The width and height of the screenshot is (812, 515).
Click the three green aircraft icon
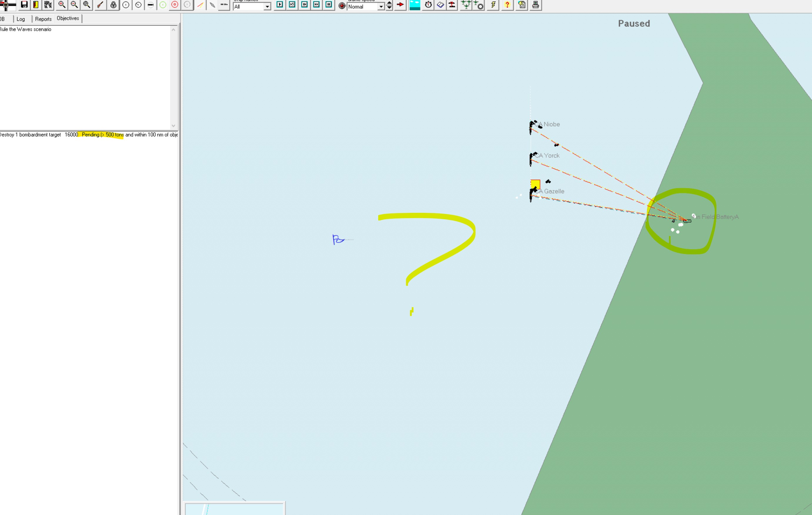coord(466,5)
